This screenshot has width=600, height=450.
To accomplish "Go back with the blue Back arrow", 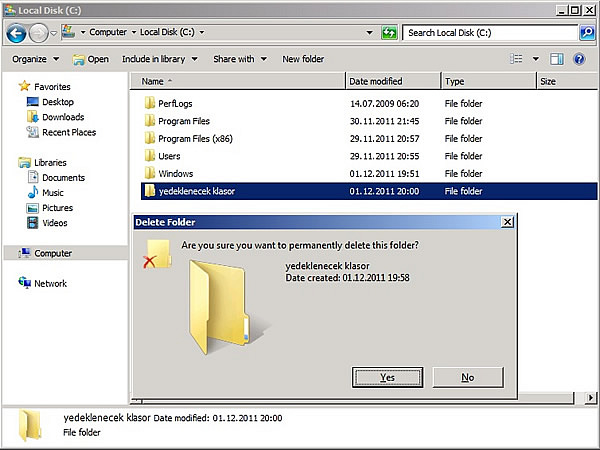I will tap(16, 33).
